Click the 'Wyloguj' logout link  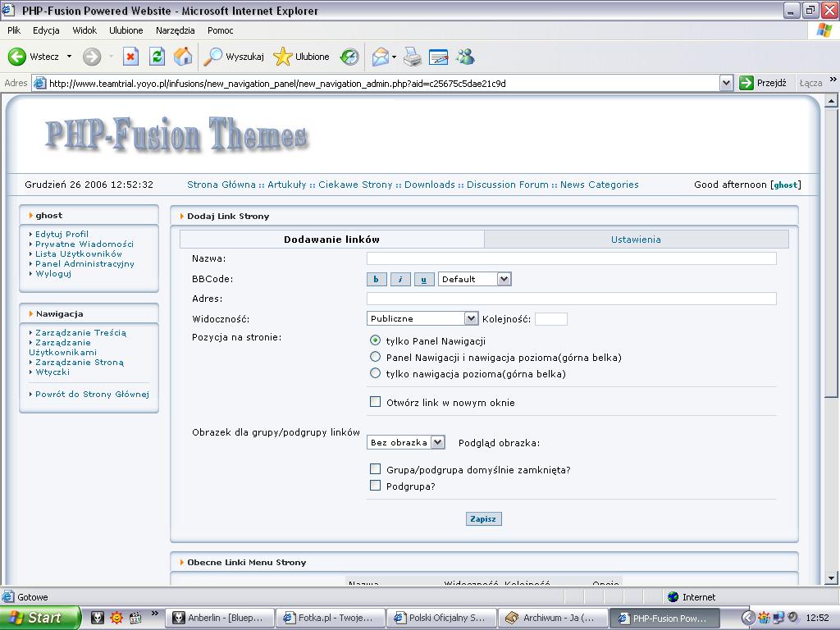[53, 274]
